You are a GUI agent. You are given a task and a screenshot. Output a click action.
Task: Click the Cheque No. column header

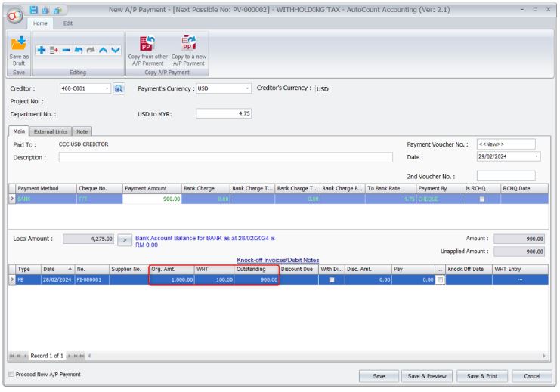coord(100,189)
